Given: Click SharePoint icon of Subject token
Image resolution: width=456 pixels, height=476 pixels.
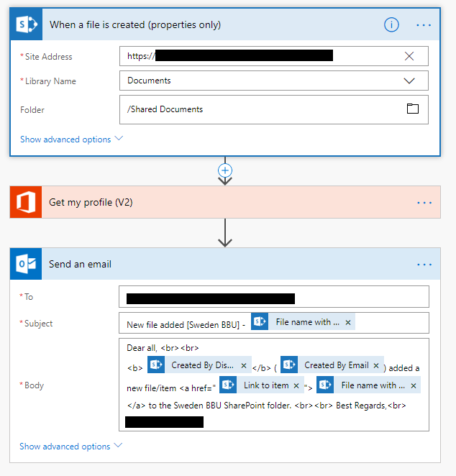Looking at the screenshot, I should pos(260,321).
